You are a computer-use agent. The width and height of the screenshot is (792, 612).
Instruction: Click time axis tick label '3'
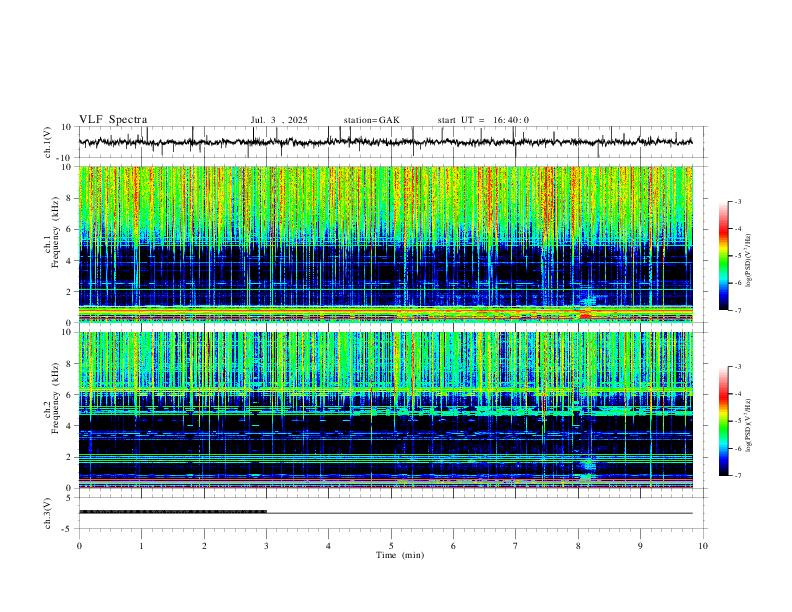266,546
